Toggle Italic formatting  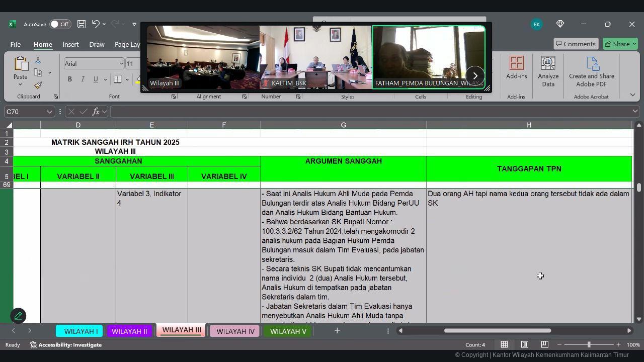(x=83, y=79)
